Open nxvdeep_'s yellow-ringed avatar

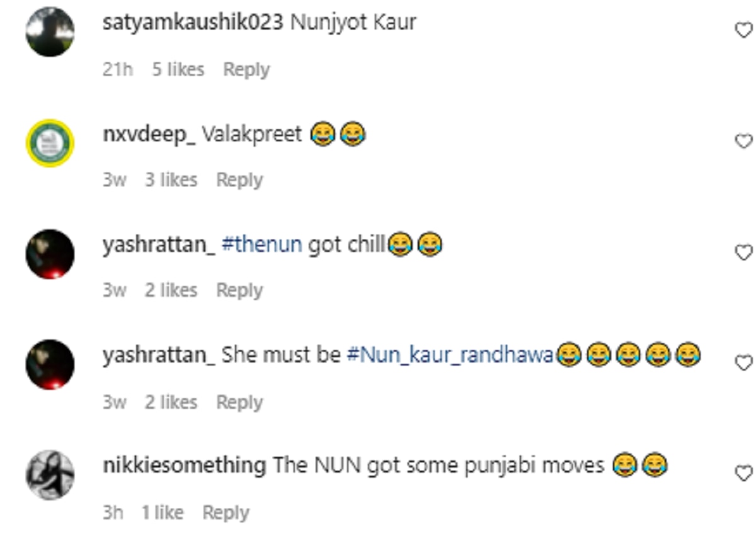coord(50,143)
